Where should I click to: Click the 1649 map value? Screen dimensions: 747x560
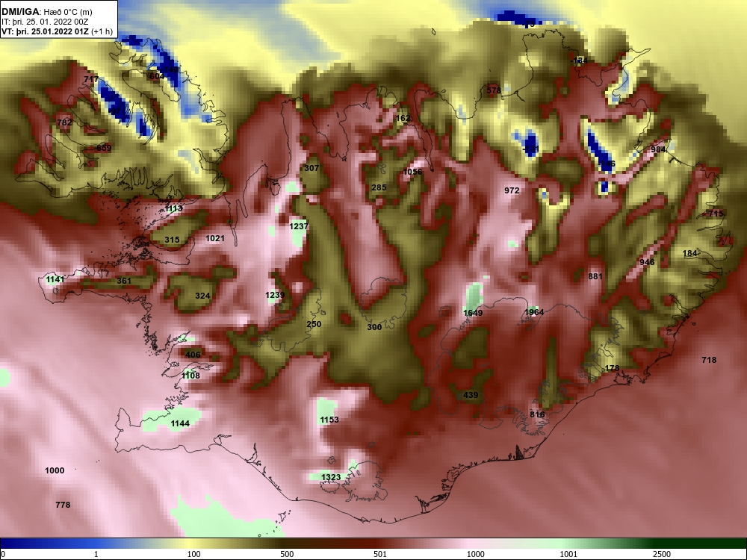coord(473,312)
